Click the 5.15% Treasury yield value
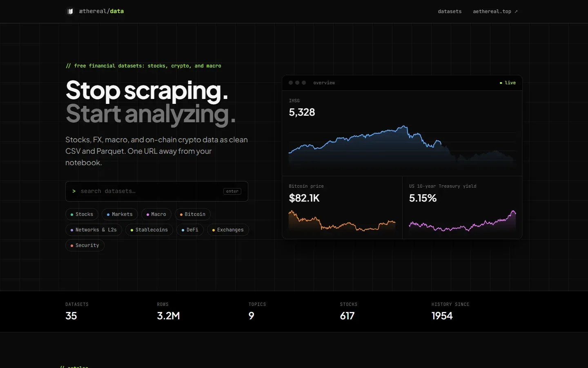 (423, 198)
